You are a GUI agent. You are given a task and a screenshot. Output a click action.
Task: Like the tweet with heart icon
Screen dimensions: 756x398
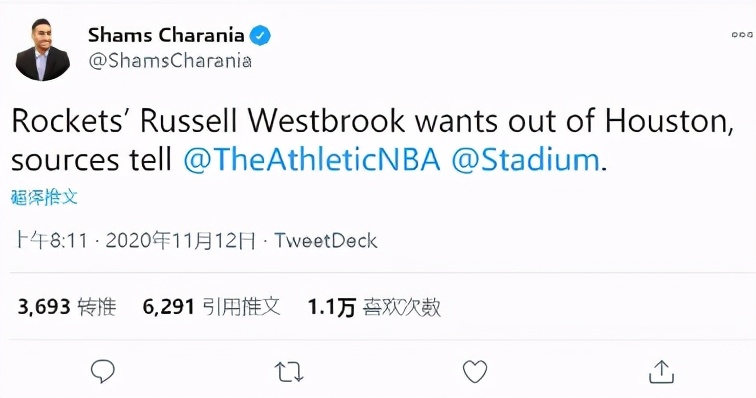click(x=475, y=371)
